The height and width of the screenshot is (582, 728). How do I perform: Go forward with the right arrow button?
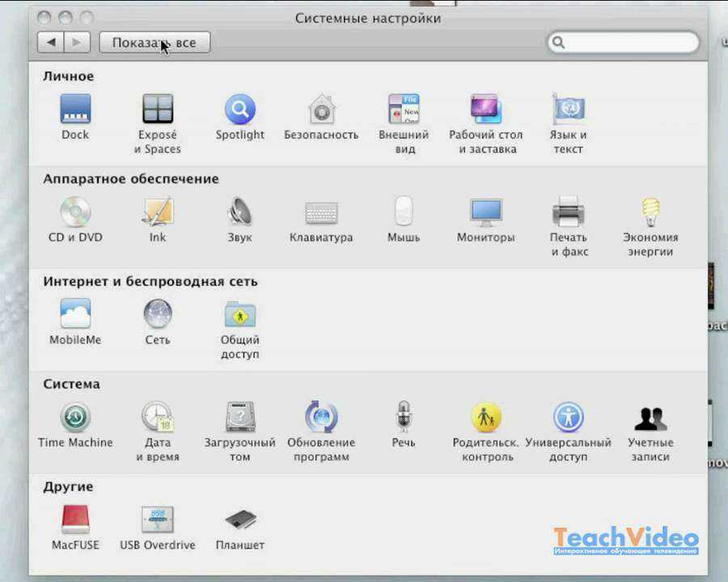tap(77, 43)
